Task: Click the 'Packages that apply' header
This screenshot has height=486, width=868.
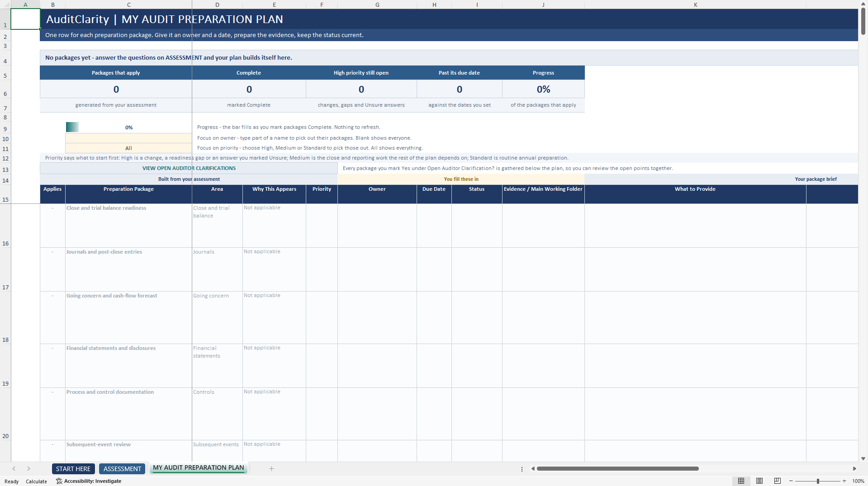Action: pos(116,73)
